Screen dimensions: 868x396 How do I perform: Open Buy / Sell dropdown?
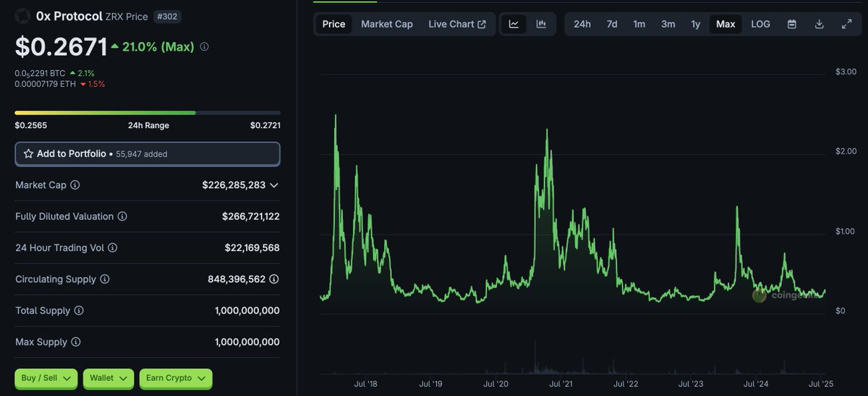[x=46, y=378]
